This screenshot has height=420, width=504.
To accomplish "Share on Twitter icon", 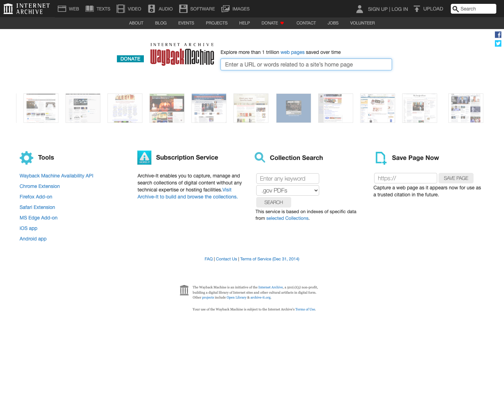I will click(498, 43).
